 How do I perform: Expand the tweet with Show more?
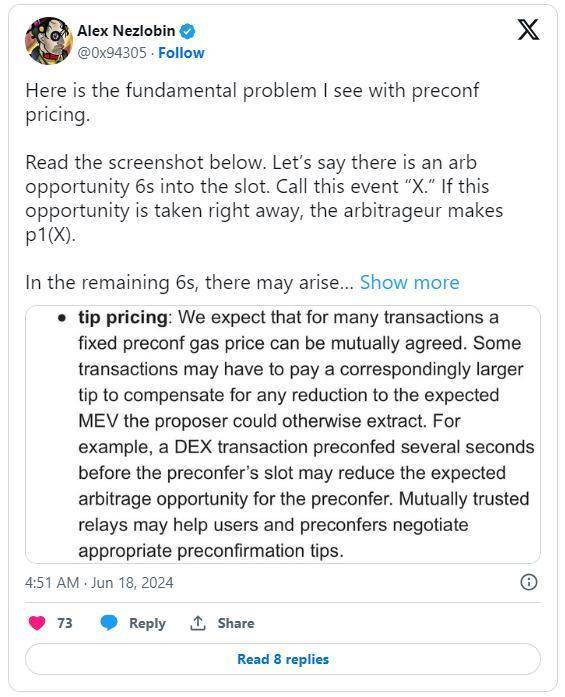[x=409, y=282]
